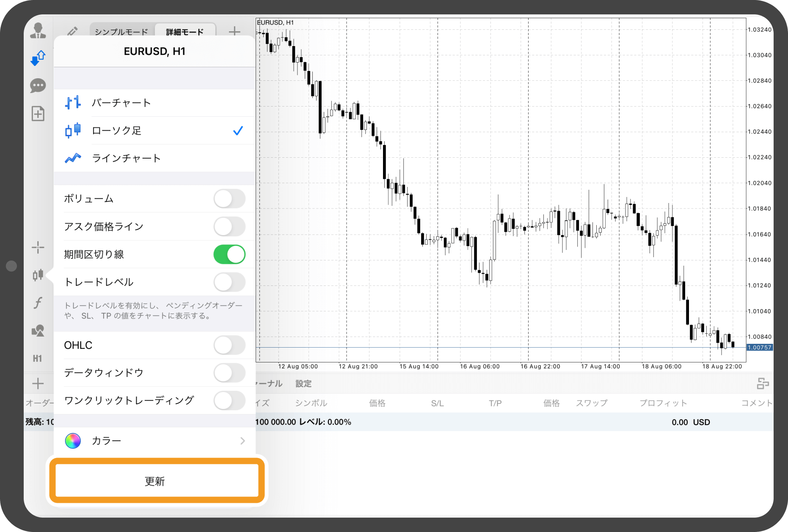
Task: Expand the カラー settings chevron
Action: (x=242, y=441)
